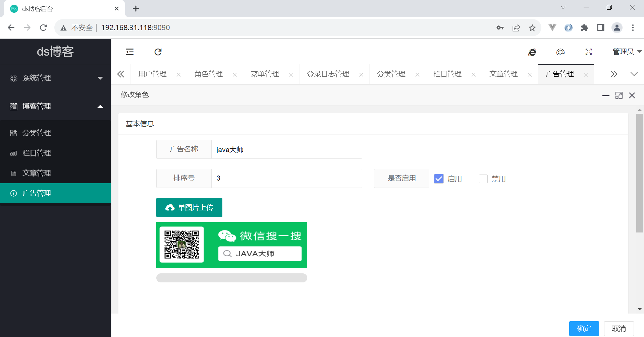
Task: Close the 修改角色 dialog
Action: [x=632, y=95]
